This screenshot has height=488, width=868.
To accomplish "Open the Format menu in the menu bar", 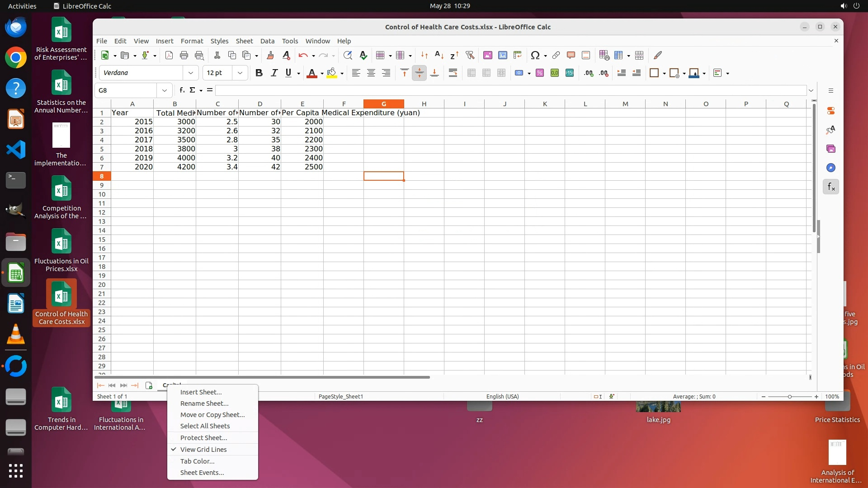I will point(192,41).
